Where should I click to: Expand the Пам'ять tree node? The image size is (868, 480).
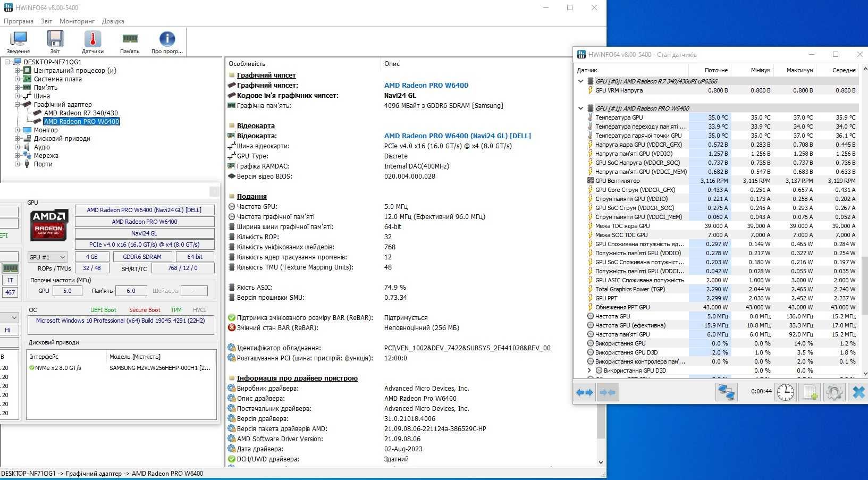point(17,87)
